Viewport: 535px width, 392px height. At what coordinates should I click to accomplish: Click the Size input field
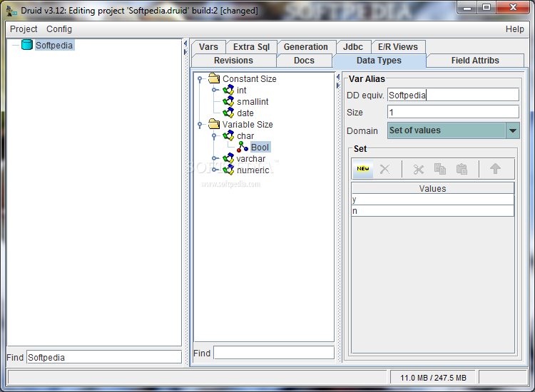pyautogui.click(x=453, y=112)
